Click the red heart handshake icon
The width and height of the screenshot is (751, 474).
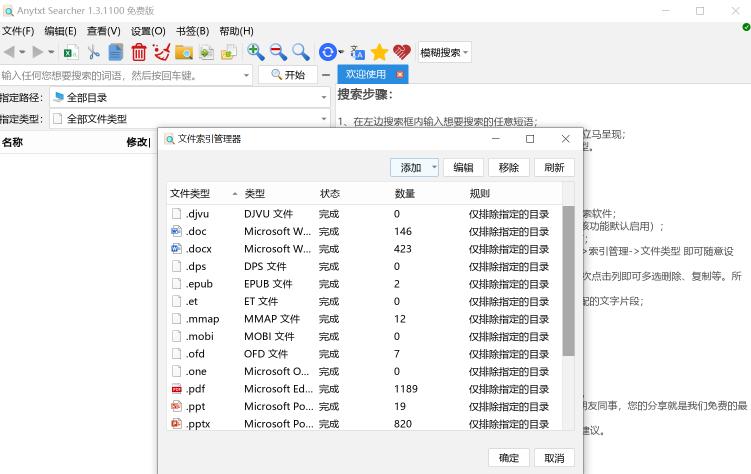coord(401,52)
